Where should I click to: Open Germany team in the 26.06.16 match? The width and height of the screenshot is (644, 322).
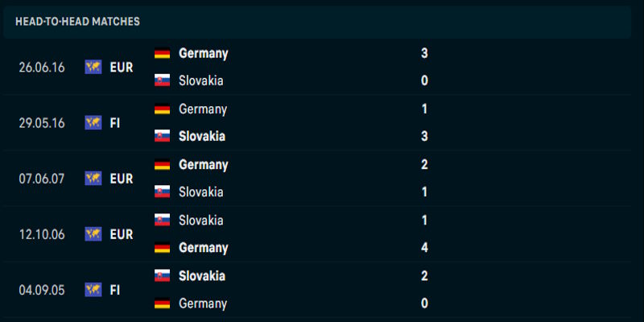204,53
